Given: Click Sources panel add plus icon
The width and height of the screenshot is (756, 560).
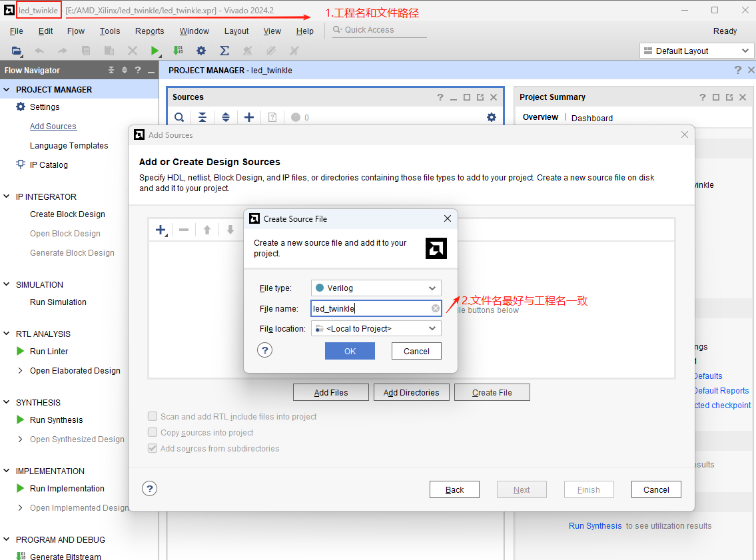Looking at the screenshot, I should coord(249,117).
